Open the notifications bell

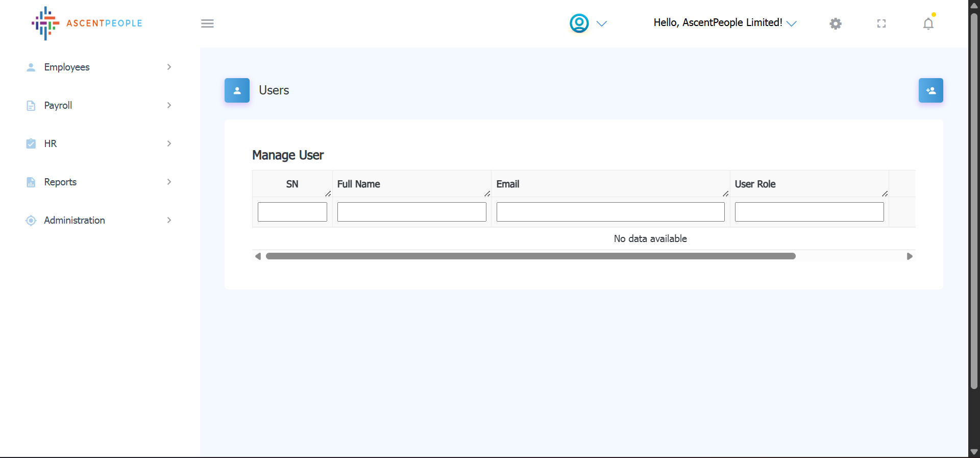coord(928,23)
